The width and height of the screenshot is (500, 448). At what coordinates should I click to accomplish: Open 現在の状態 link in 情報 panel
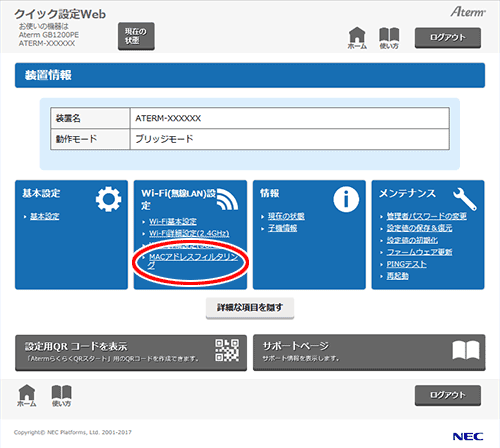pos(286,216)
